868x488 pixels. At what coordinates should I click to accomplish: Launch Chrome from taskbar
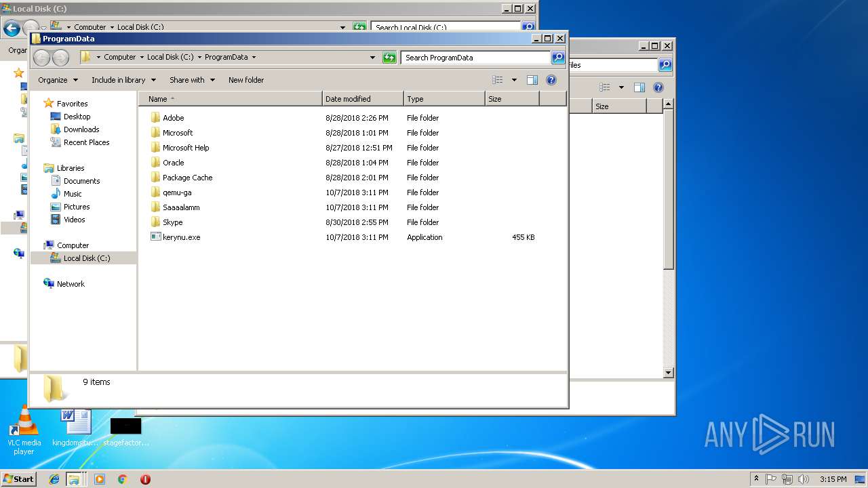click(x=122, y=479)
